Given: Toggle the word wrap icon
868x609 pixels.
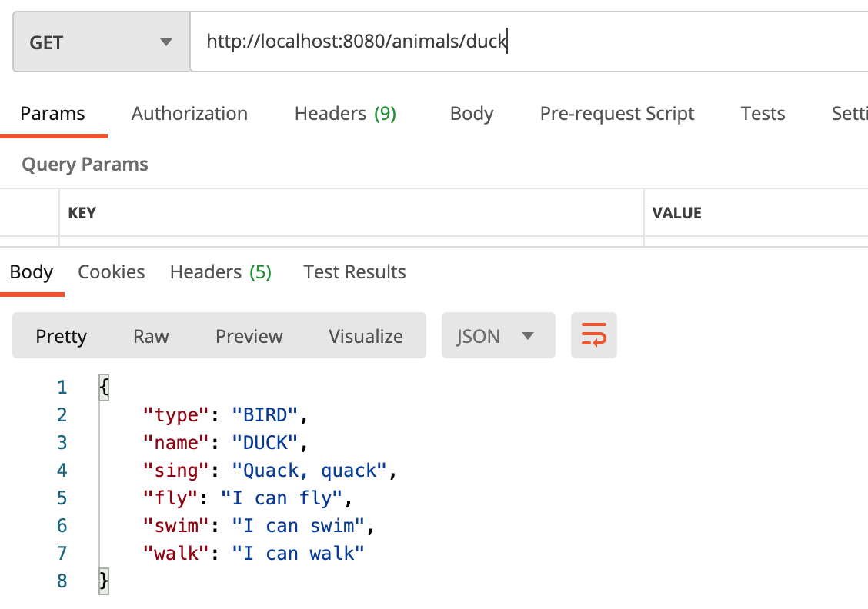Looking at the screenshot, I should point(594,335).
